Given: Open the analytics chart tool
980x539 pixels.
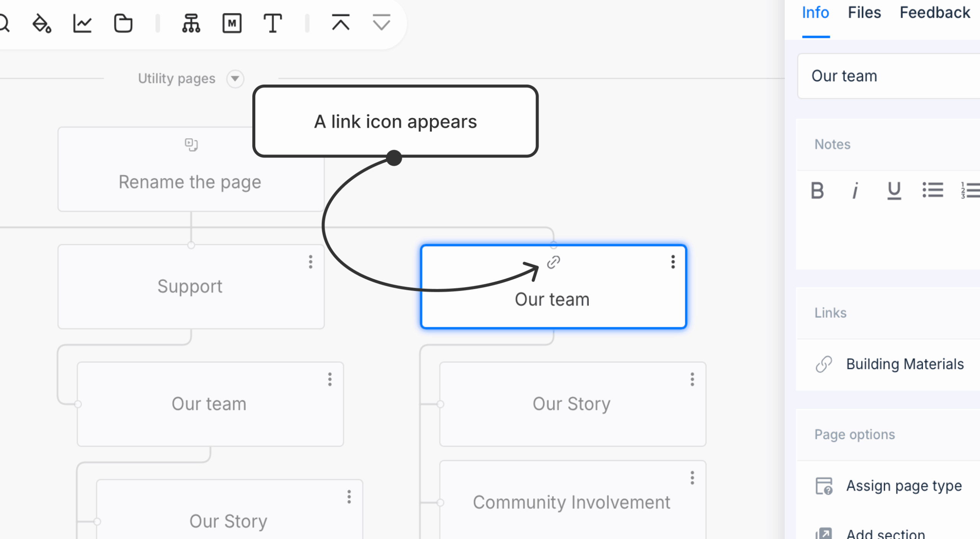Looking at the screenshot, I should [82, 24].
